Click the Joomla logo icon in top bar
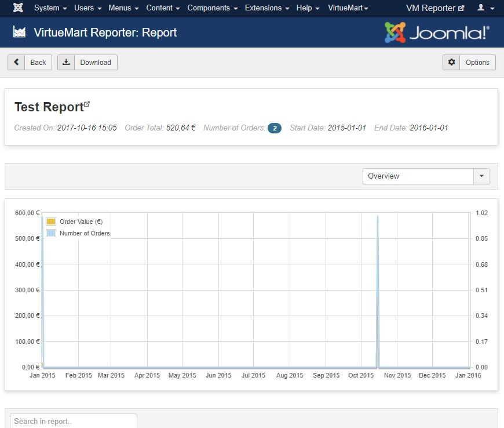 coord(18,8)
